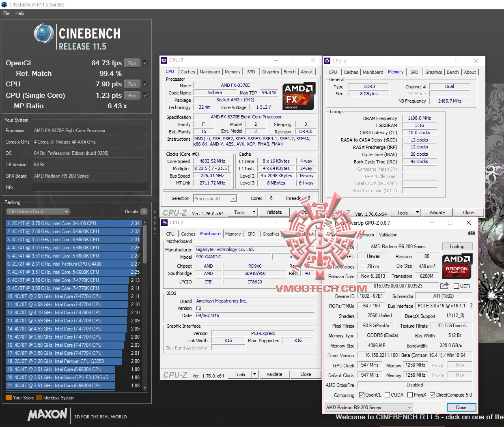The height and width of the screenshot is (427, 504).
Task: Click the AMD Radeon Graphics logo in GPU-Z
Action: pos(457,266)
